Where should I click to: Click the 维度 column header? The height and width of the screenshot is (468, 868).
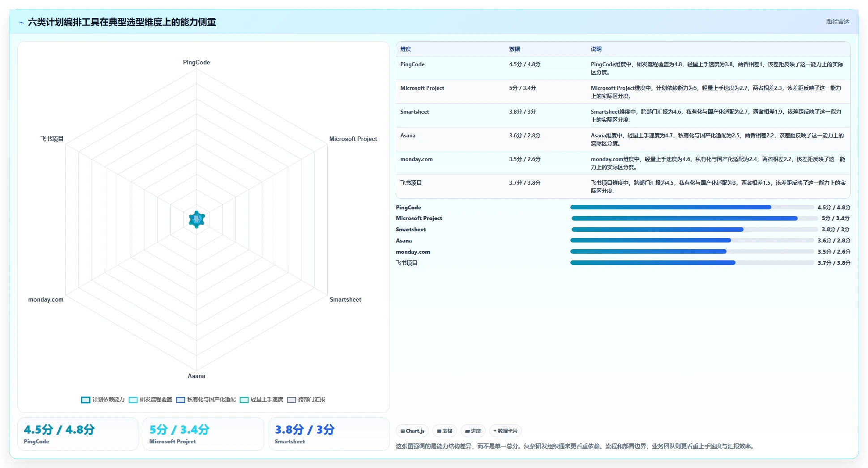tap(406, 49)
